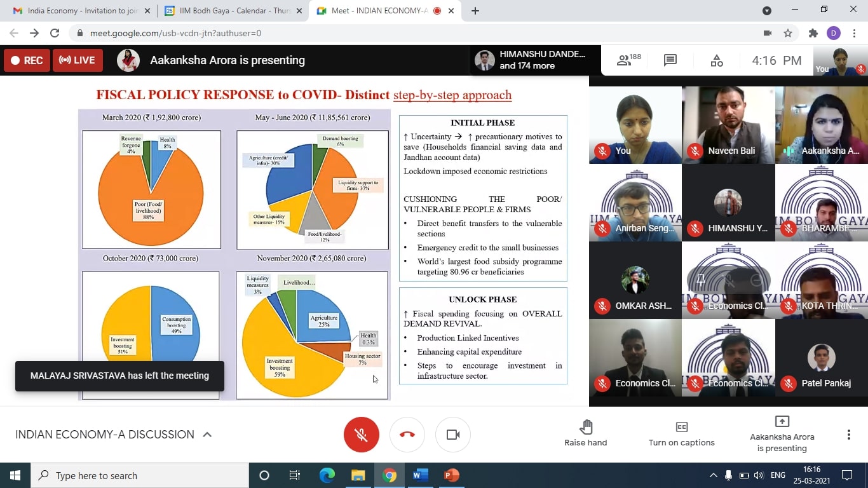Bookmark this page with star icon
This screenshot has height=488, width=868.
[788, 33]
